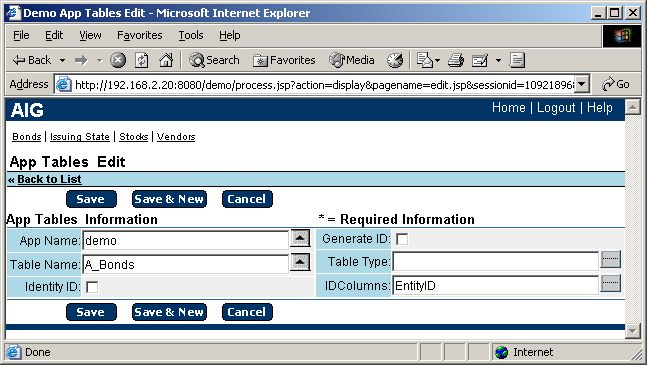This screenshot has width=647, height=365.
Task: Click the Discuss toolbar icon
Action: click(517, 60)
